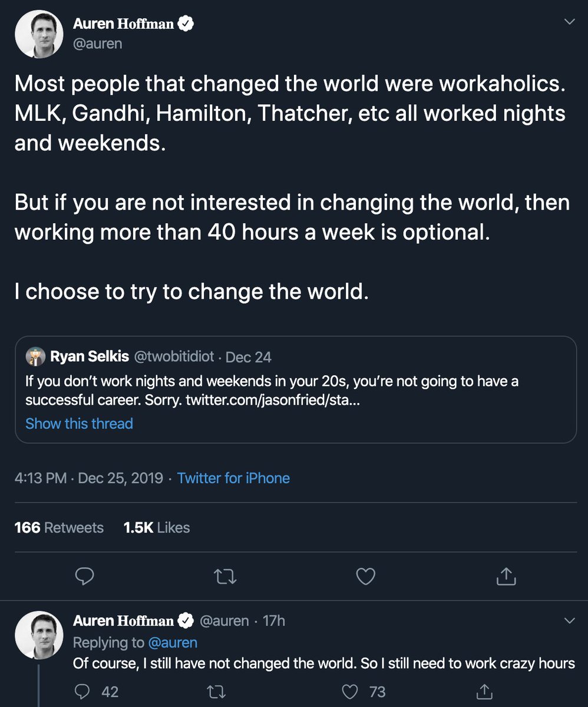Share the main tweet

point(506,576)
